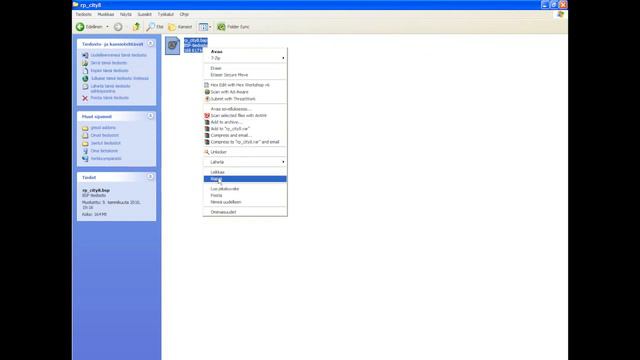The height and width of the screenshot is (360, 640).
Task: Expand the Lähetä submenu
Action: click(245, 162)
